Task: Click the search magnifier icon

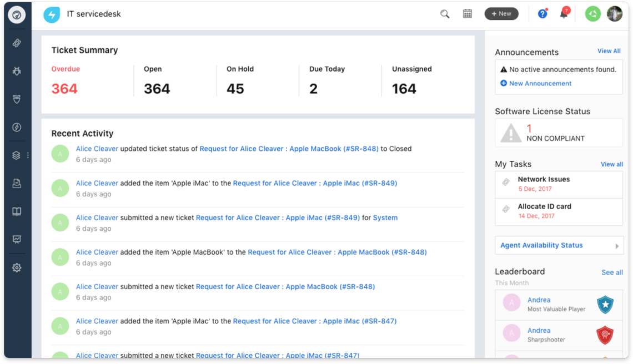Action: tap(445, 14)
